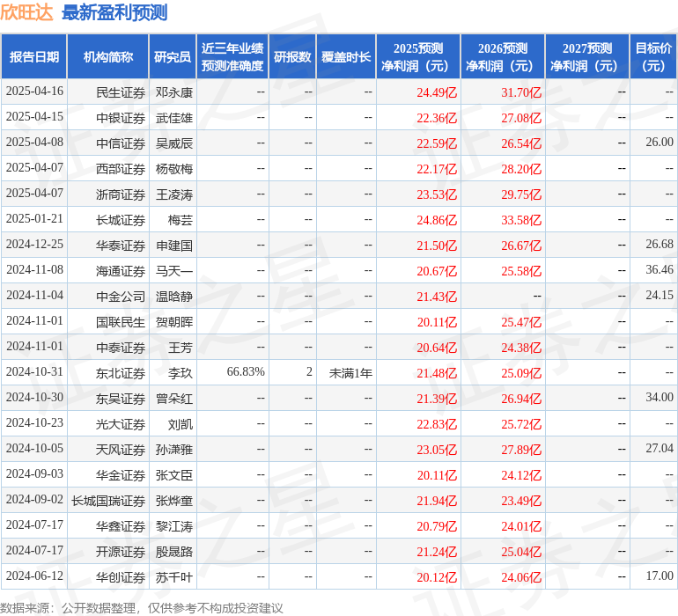Viewport: 678px width, 616px height.
Task: Click the 27.08亿 profit value
Action: pos(521,118)
